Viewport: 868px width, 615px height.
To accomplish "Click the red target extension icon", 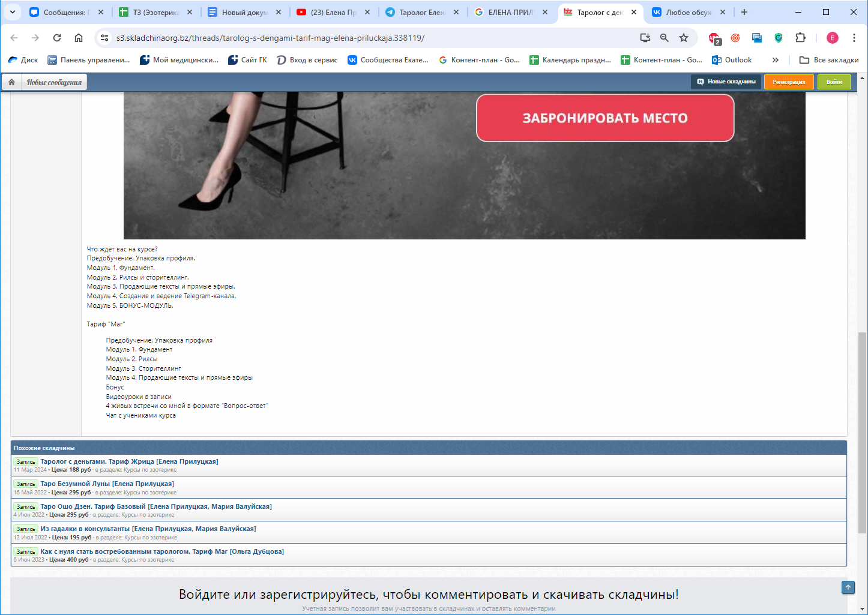I will 735,38.
